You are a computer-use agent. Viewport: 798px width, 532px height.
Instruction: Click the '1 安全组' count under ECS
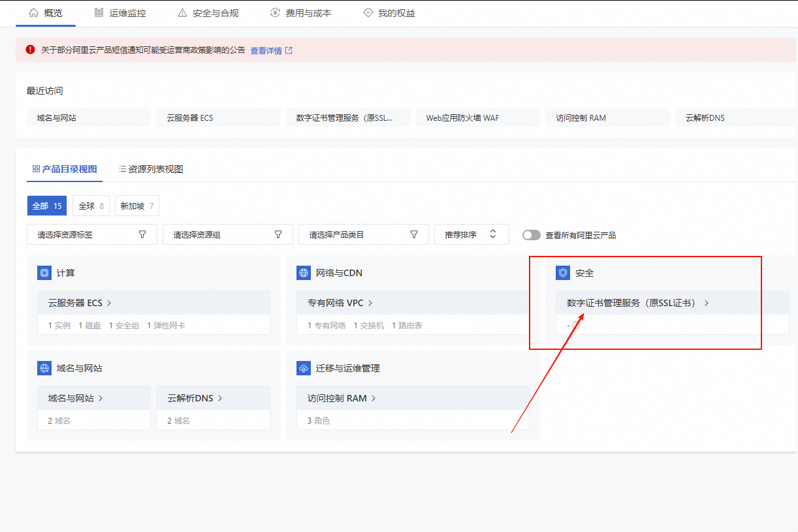click(x=124, y=325)
